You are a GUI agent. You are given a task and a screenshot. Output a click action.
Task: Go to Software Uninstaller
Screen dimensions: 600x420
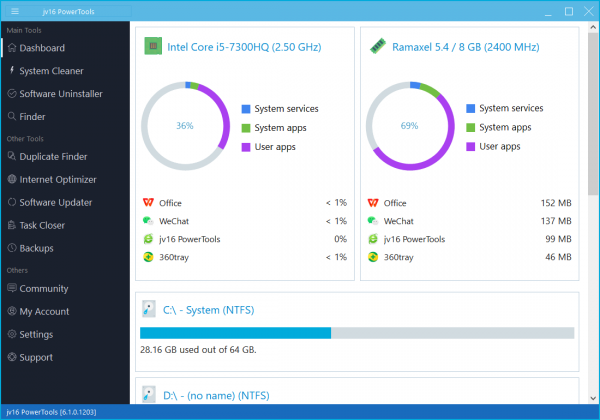[65, 94]
